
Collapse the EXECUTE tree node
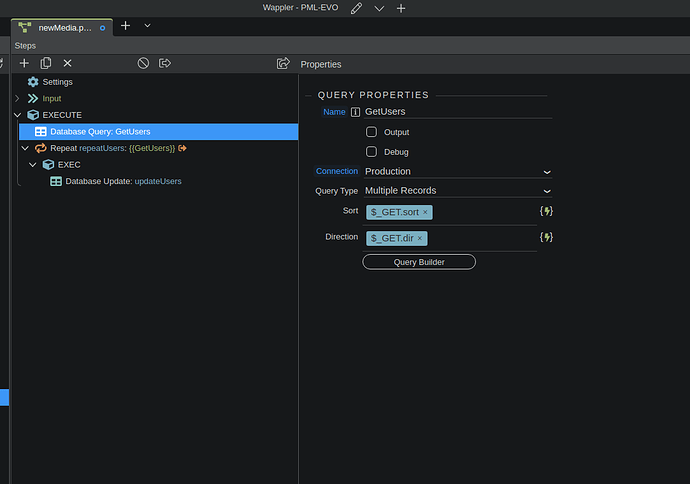[x=17, y=115]
